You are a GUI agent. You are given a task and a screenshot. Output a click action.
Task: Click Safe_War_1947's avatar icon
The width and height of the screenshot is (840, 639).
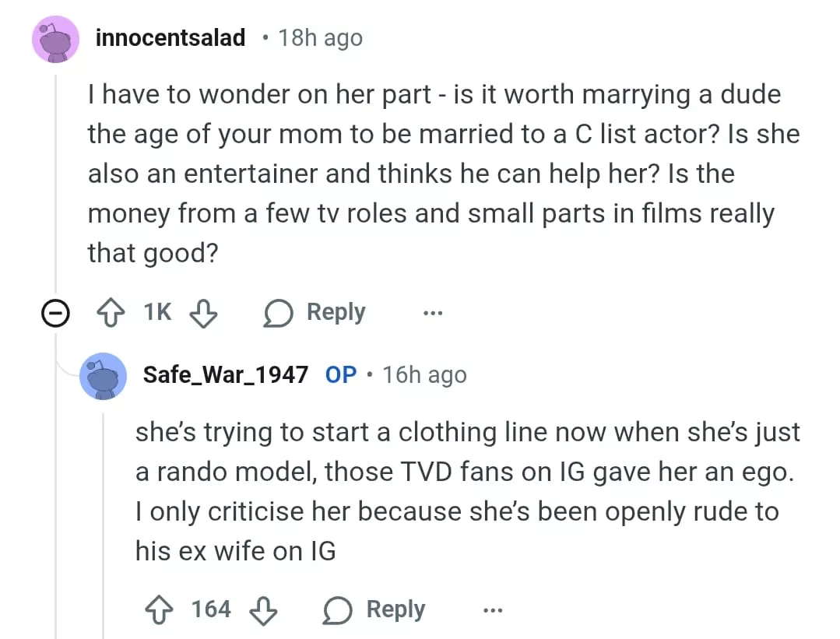[x=104, y=376]
